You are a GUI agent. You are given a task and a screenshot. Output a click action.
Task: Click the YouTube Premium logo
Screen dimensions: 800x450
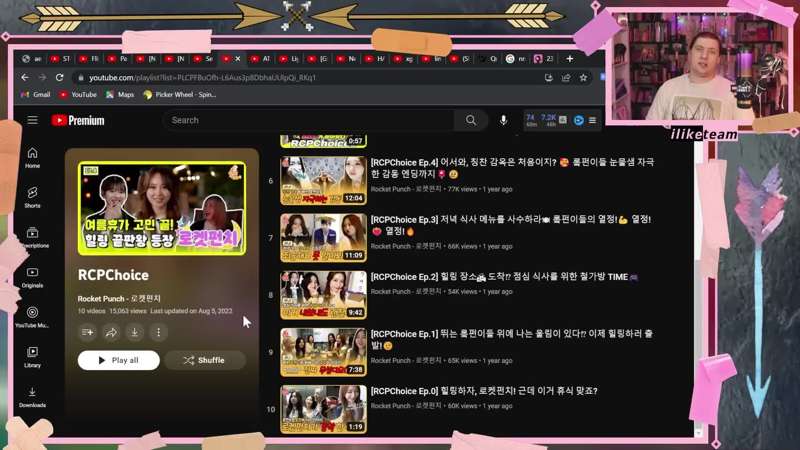(x=78, y=120)
